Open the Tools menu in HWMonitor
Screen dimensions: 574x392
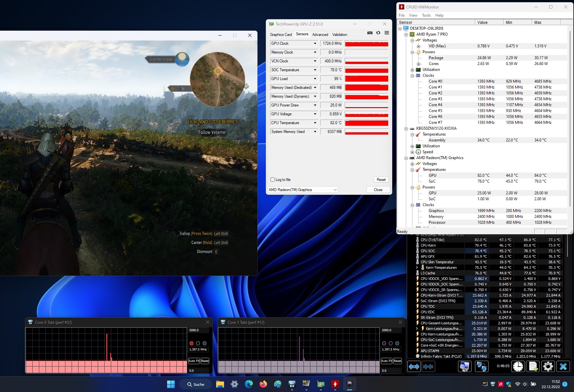click(x=426, y=15)
